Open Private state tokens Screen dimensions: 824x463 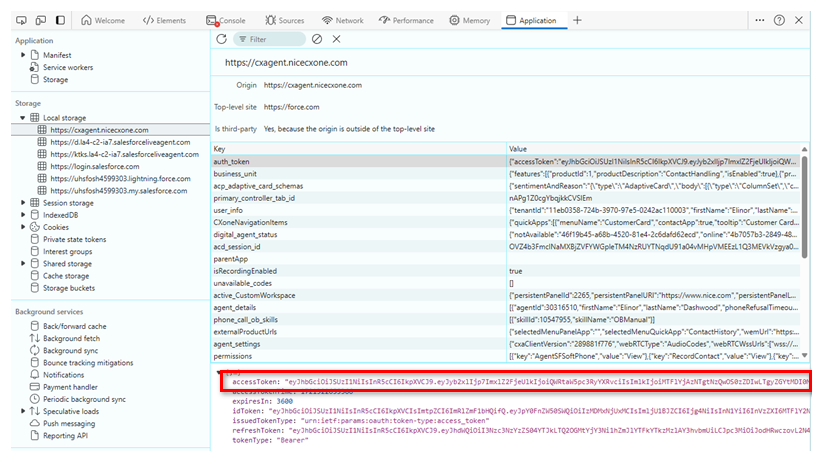pyautogui.click(x=75, y=240)
